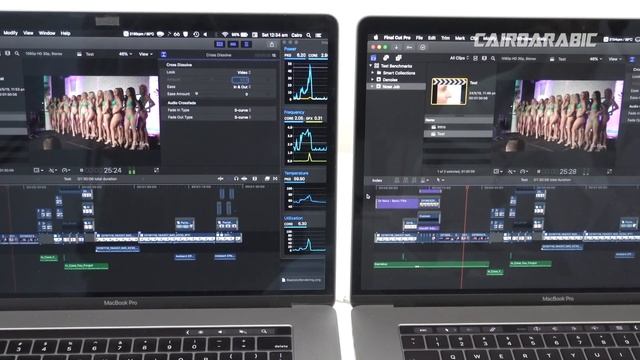Screen dimensions: 640x360
Task: Open transitions browser icon on left timeline
Action: point(275,179)
